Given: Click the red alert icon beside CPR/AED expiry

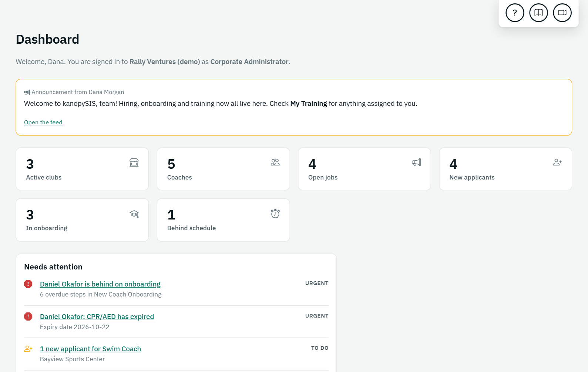Looking at the screenshot, I should pos(28,316).
